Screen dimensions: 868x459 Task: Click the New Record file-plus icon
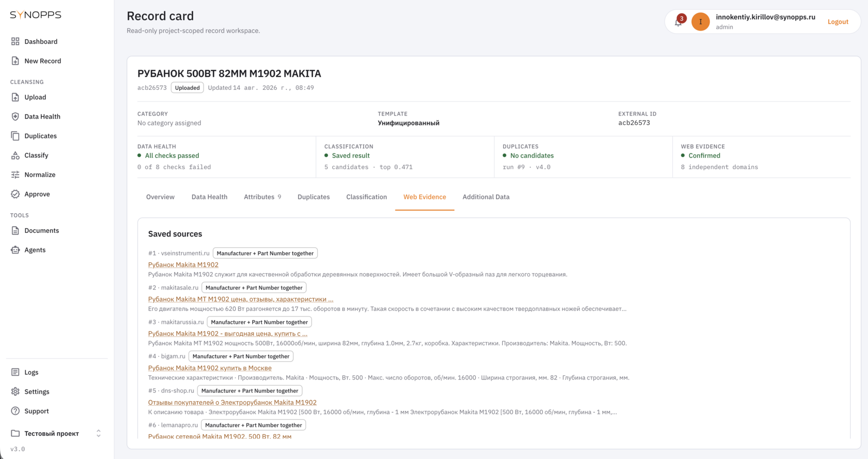pyautogui.click(x=16, y=61)
